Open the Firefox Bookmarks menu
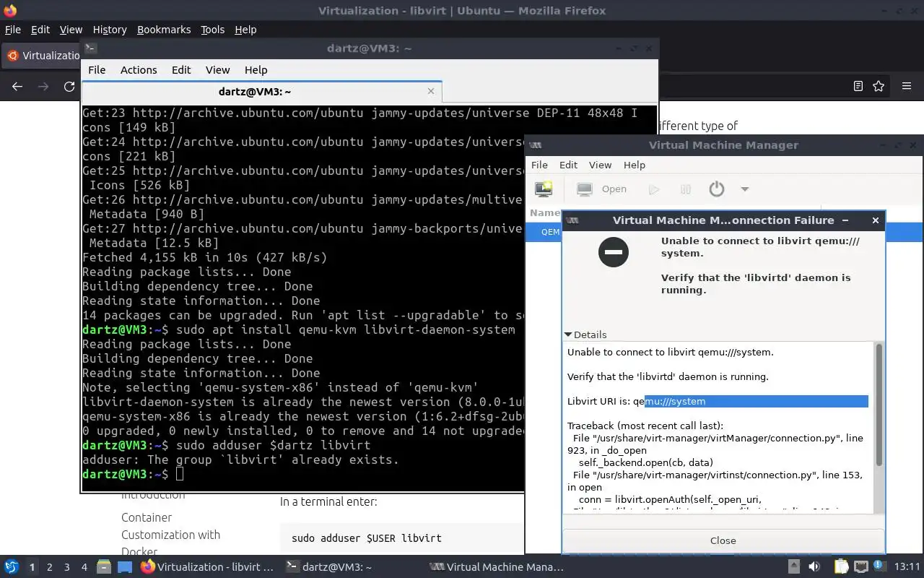 [164, 30]
